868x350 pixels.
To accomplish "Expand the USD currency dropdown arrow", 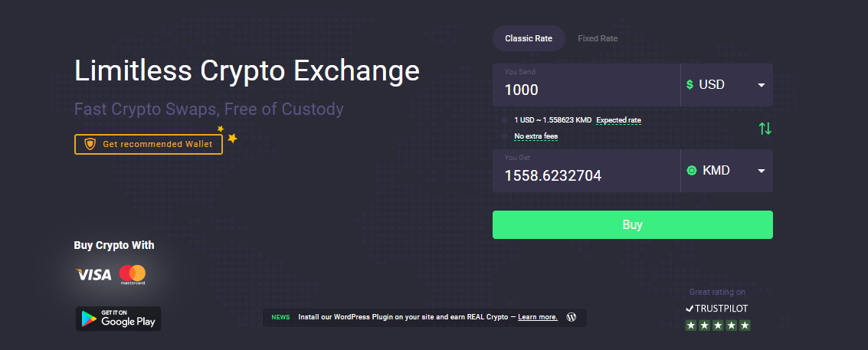I will (x=762, y=85).
